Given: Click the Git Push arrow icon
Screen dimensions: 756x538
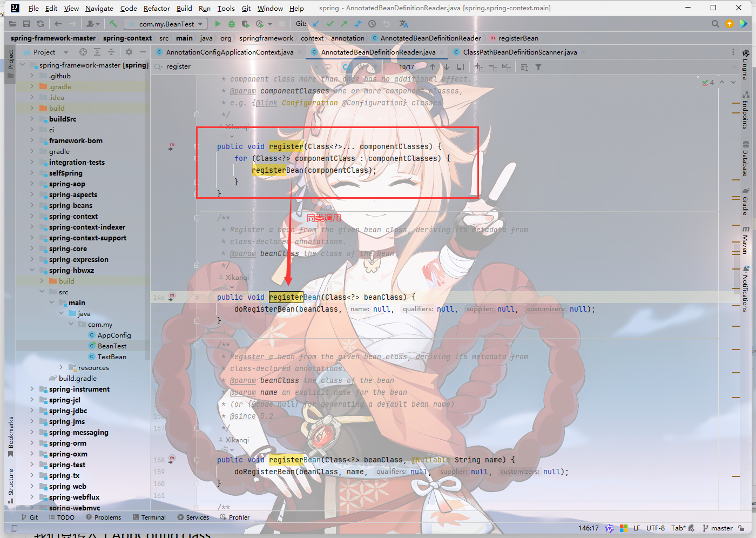Looking at the screenshot, I should click(x=344, y=24).
